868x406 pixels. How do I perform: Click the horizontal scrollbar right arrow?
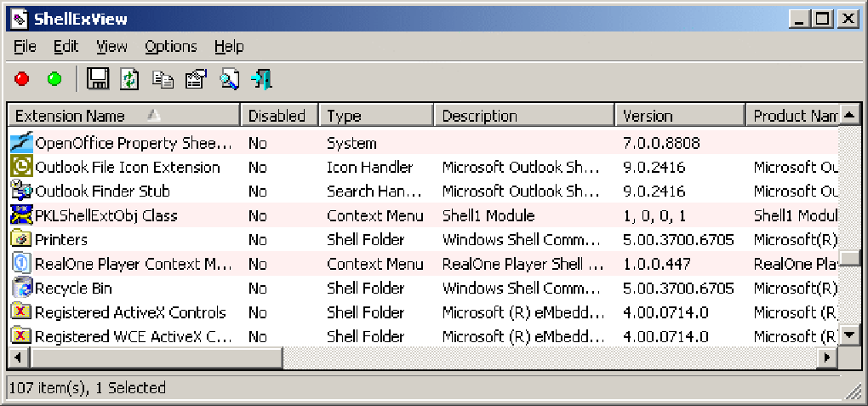[x=825, y=358]
